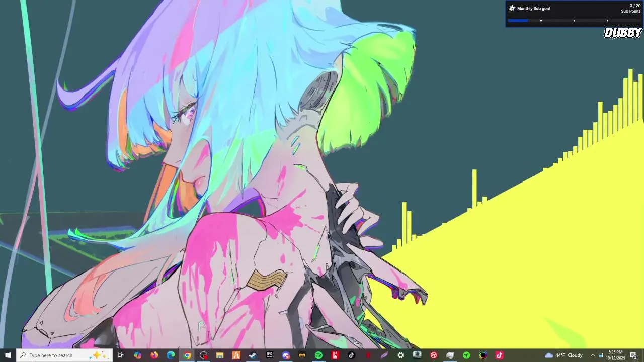Viewport: 644px width, 362px height.
Task: Click the 'Monthly Sub goal' title text
Action: coord(533,8)
